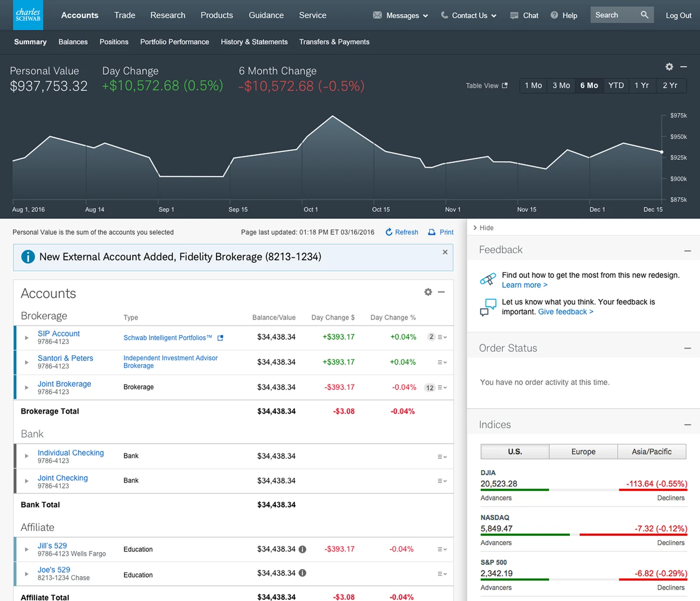Expand the Santori & Peters row
700x601 pixels.
(26, 362)
